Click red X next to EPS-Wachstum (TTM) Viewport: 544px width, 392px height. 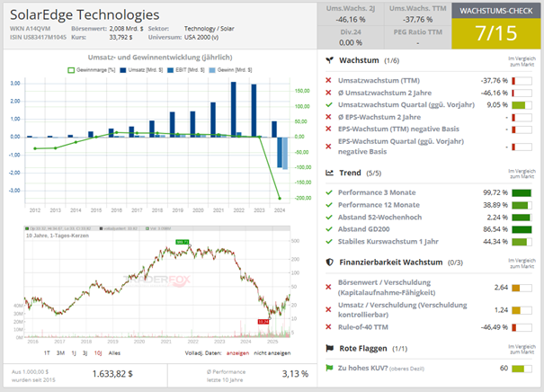[x=328, y=129]
